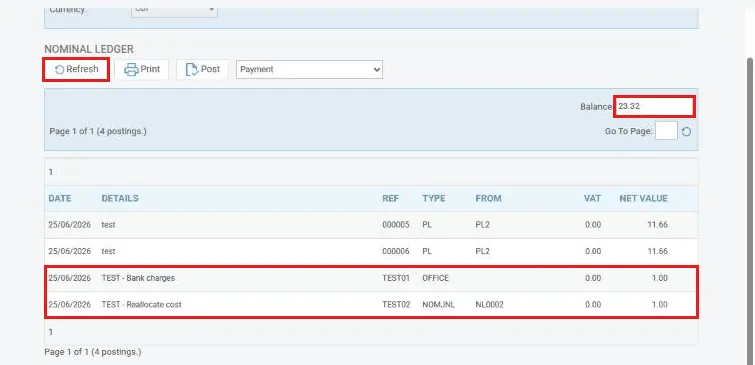
Task: Select posting with ref 000005
Action: point(371,225)
